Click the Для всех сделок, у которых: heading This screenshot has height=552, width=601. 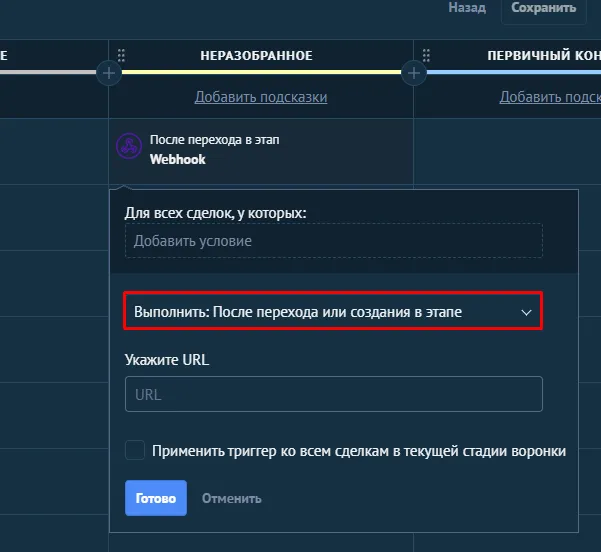point(216,213)
